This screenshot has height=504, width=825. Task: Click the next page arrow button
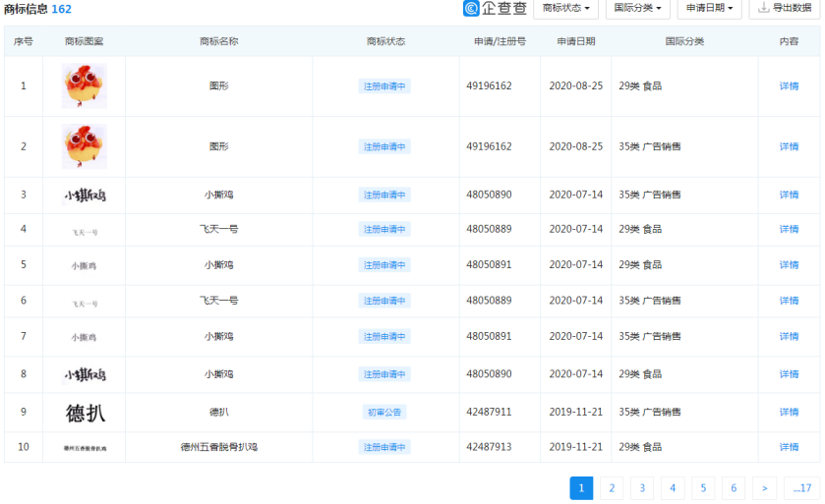(764, 488)
